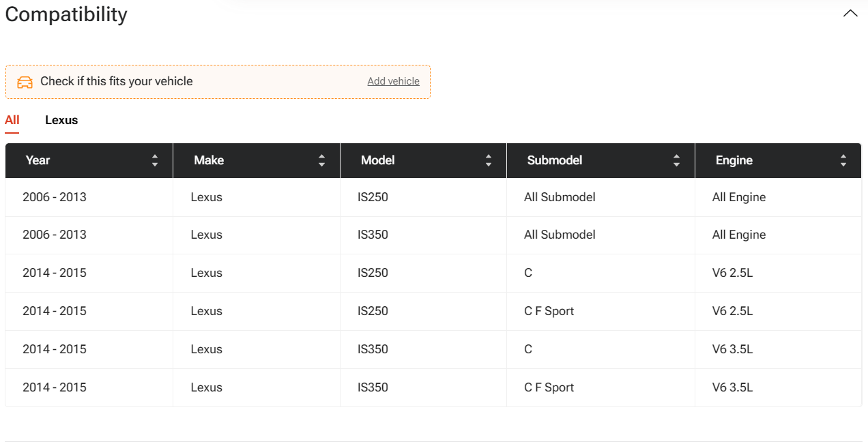Click the Engine column header label
Image resolution: width=868 pixels, height=444 pixels.
(x=734, y=160)
